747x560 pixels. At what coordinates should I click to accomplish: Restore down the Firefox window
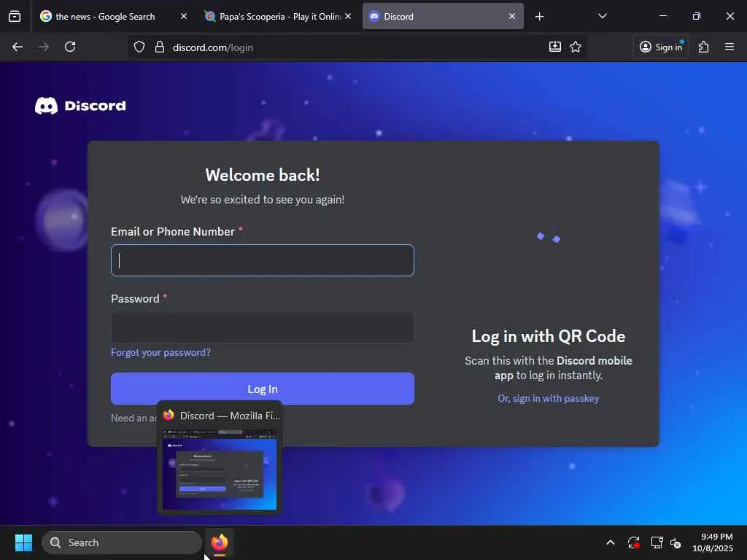point(697,16)
